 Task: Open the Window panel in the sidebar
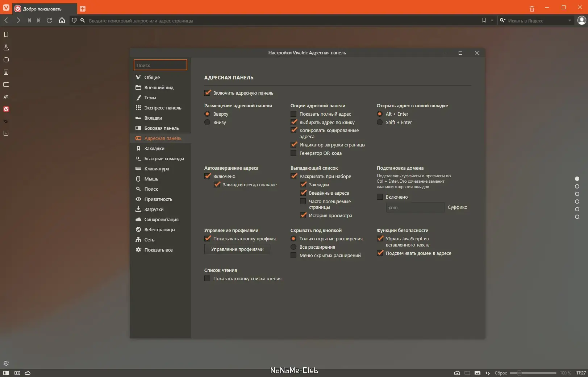[6, 84]
